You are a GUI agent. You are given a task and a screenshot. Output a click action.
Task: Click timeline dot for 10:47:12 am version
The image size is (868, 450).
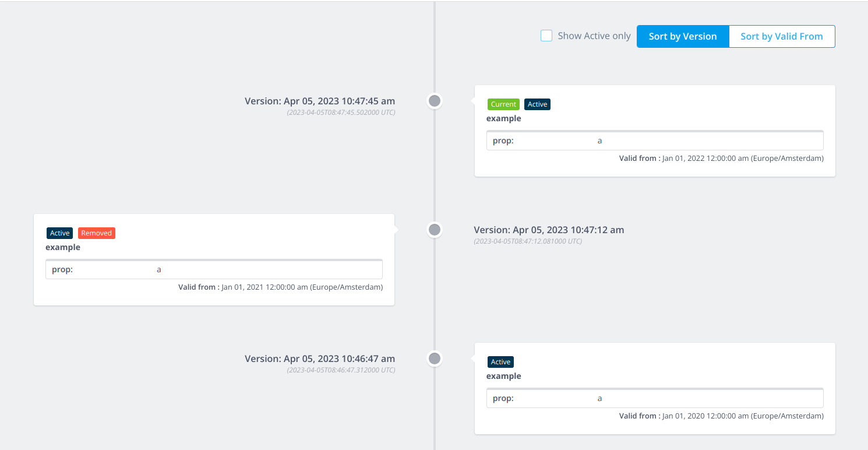click(434, 230)
